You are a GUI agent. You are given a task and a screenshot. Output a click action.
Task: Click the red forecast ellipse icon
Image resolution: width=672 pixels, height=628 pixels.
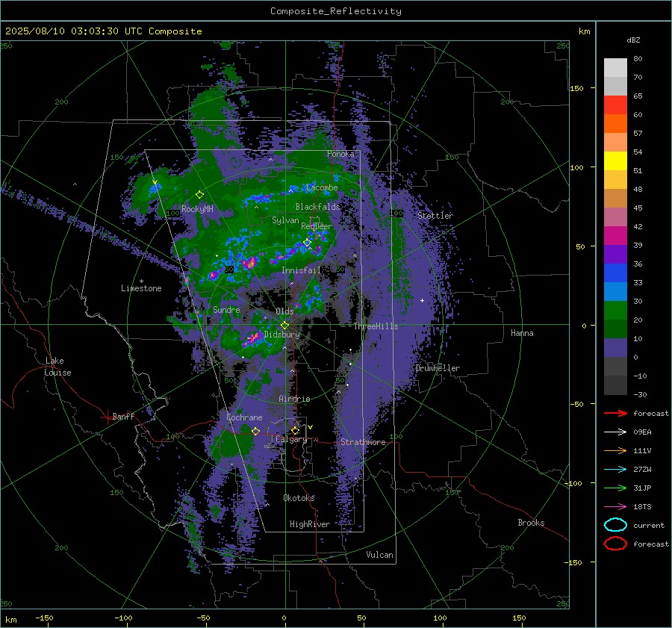coord(615,544)
